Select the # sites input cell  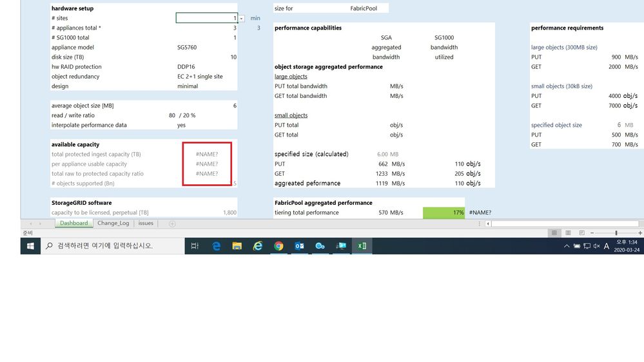tap(206, 17)
